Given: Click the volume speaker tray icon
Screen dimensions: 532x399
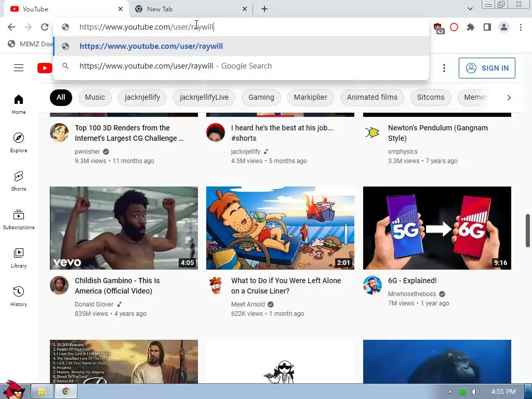Looking at the screenshot, I should 475,392.
